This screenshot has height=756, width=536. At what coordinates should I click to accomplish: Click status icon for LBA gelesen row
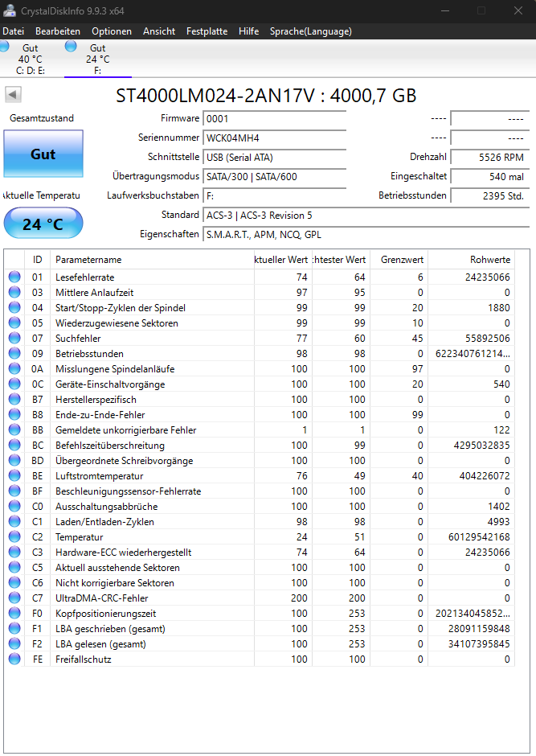pos(14,643)
